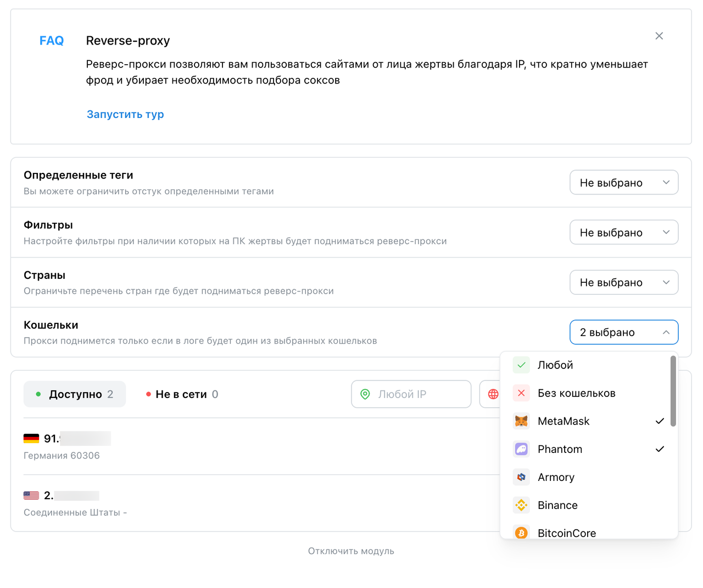Expand the Фильтры dropdown
Viewport: 703px width, 588px height.
(624, 233)
